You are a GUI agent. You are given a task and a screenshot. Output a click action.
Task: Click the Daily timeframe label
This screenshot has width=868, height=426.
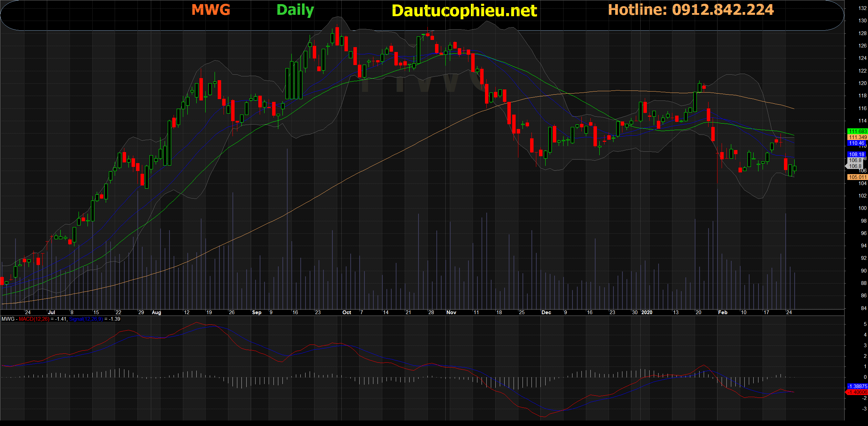295,10
